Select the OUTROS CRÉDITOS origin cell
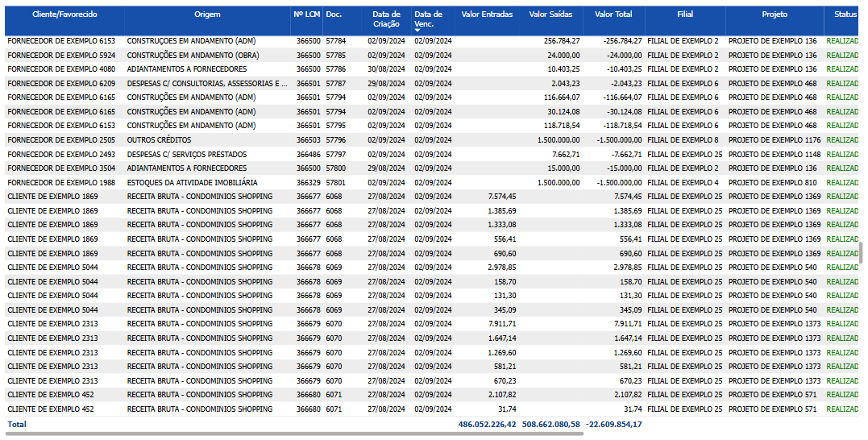This screenshot has width=868, height=440. coord(159,140)
